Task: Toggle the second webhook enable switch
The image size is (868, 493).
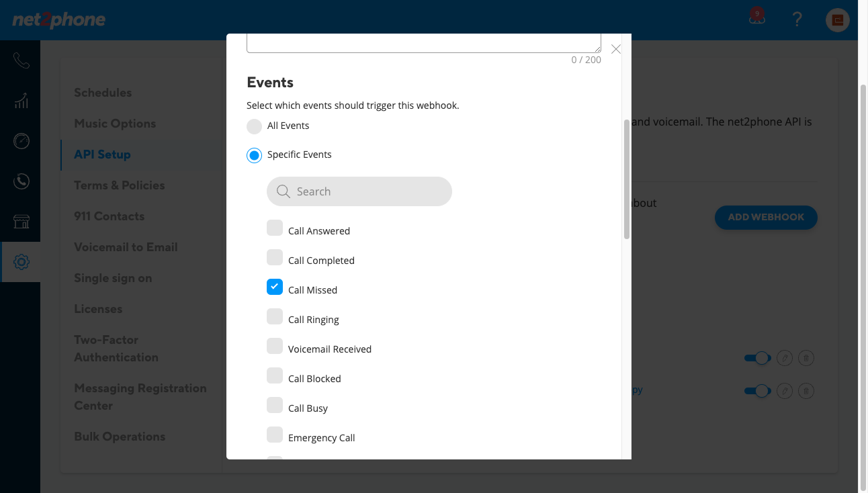Action: [x=757, y=390]
